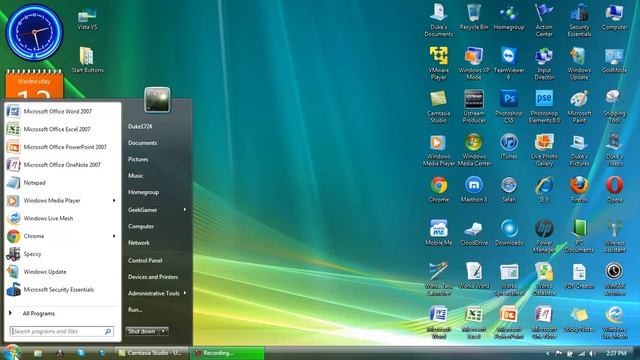This screenshot has height=360, width=640.
Task: Launch Maxthon 3 browser icon
Action: 473,189
